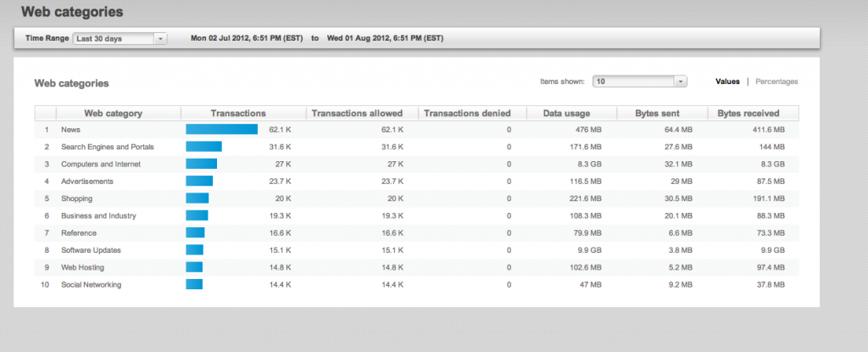Sort by Transactions denied column
This screenshot has width=868, height=352.
click(x=467, y=114)
